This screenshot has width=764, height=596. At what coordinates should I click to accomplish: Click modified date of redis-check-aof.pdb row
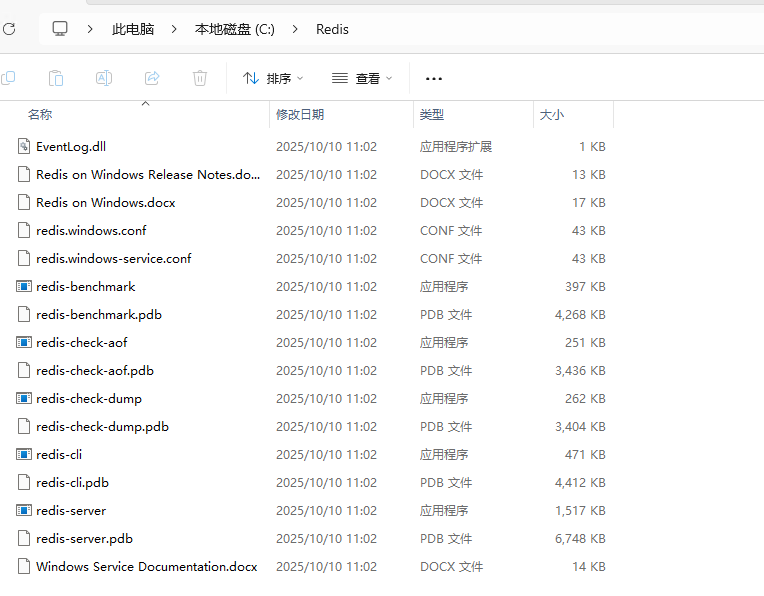tap(326, 371)
